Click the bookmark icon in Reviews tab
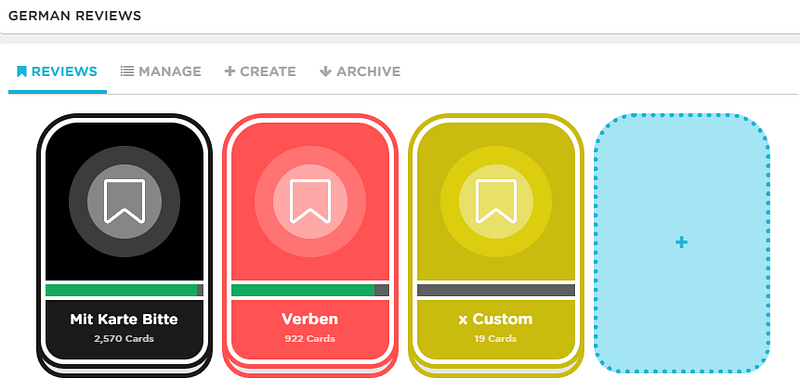Screen dimensions: 800x391 [21, 71]
